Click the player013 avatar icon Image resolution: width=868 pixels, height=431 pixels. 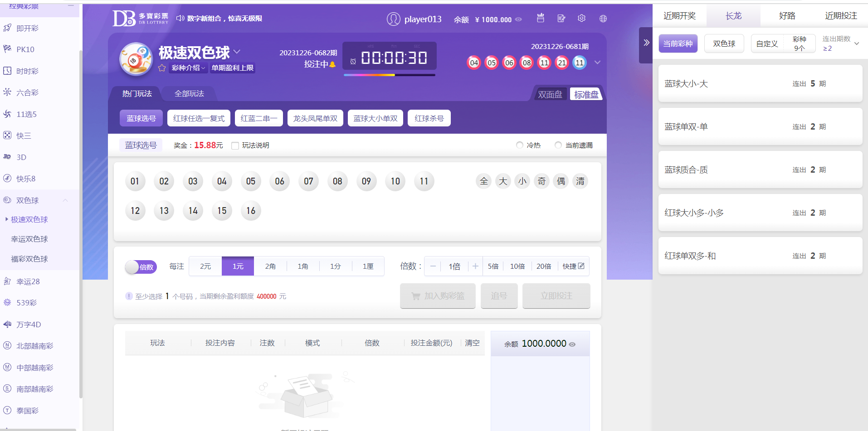point(393,19)
